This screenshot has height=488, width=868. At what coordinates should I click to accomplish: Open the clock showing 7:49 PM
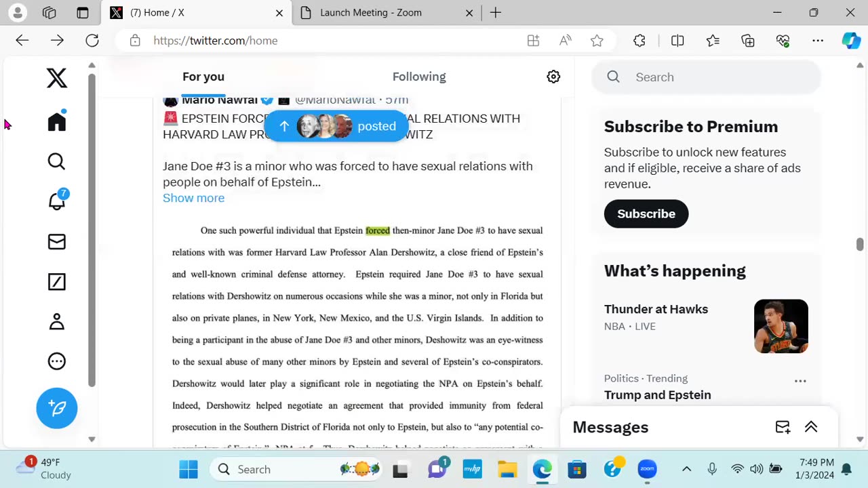[816, 468]
